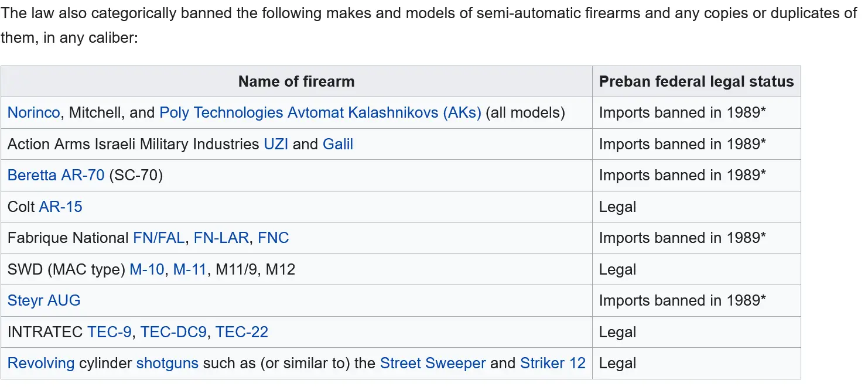
Task: Follow the Steyr AUG link
Action: coord(44,301)
